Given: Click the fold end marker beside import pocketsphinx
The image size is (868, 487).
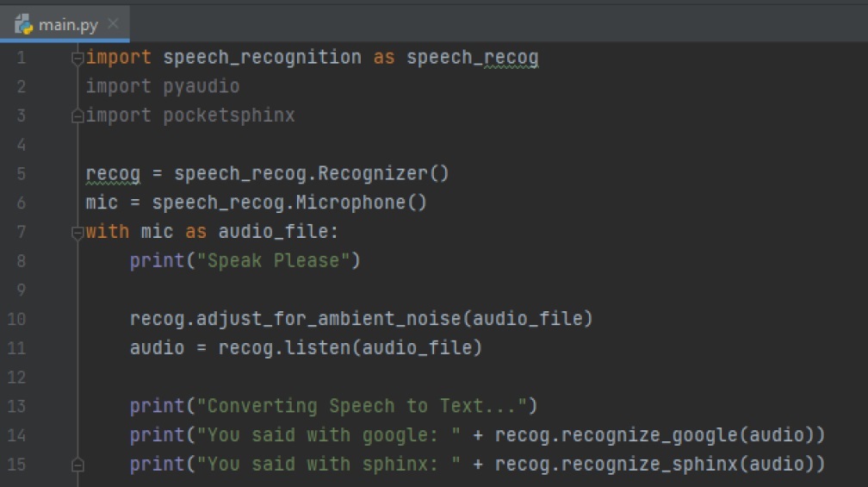Looking at the screenshot, I should pyautogui.click(x=77, y=116).
